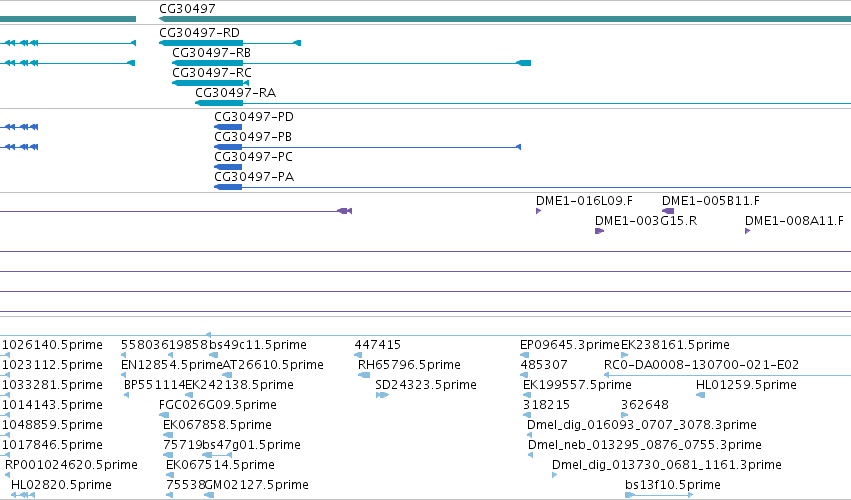The image size is (851, 500).
Task: Select EST RP001024620.5prime
Action: (71, 465)
